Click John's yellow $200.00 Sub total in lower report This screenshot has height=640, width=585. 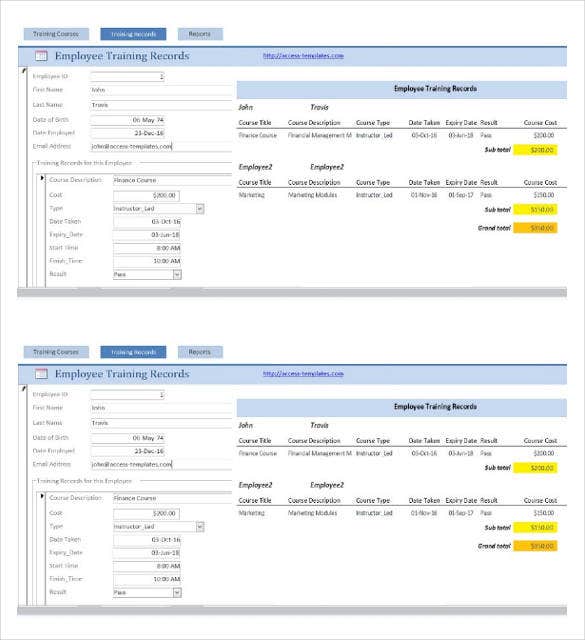535,468
